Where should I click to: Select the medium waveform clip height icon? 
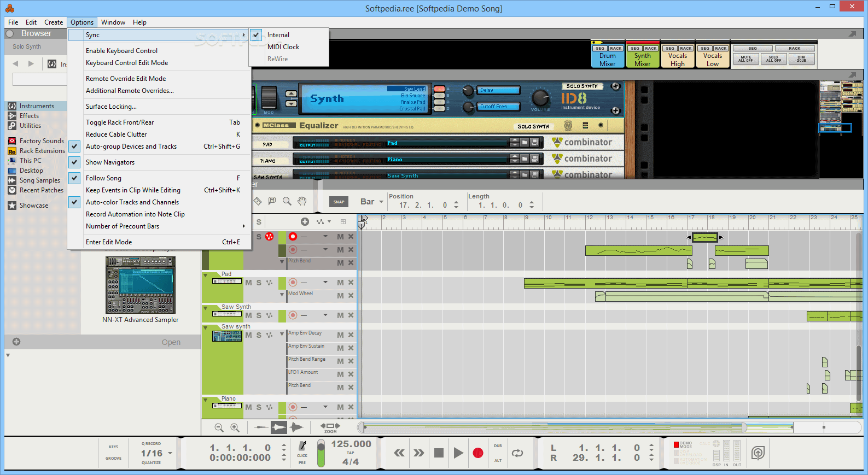click(x=279, y=427)
